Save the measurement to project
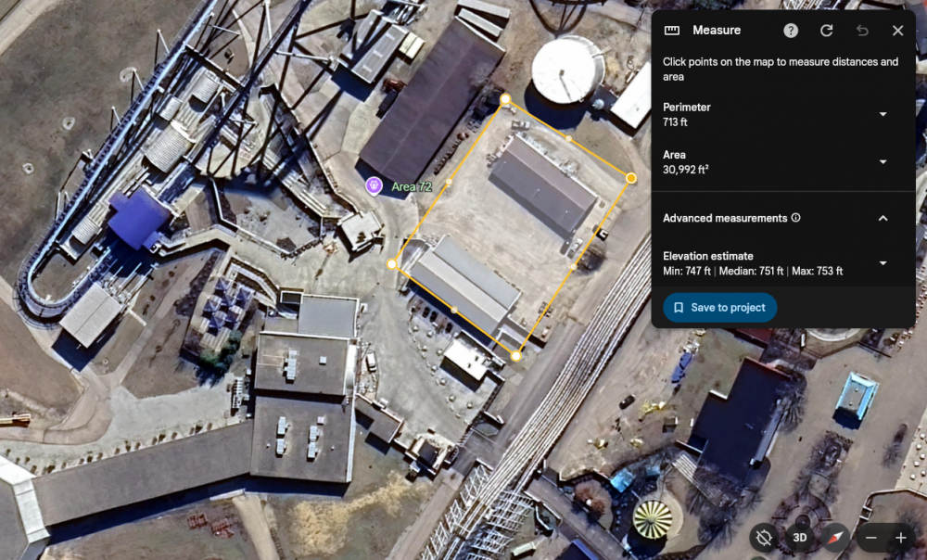Image resolution: width=927 pixels, height=560 pixels. (719, 308)
